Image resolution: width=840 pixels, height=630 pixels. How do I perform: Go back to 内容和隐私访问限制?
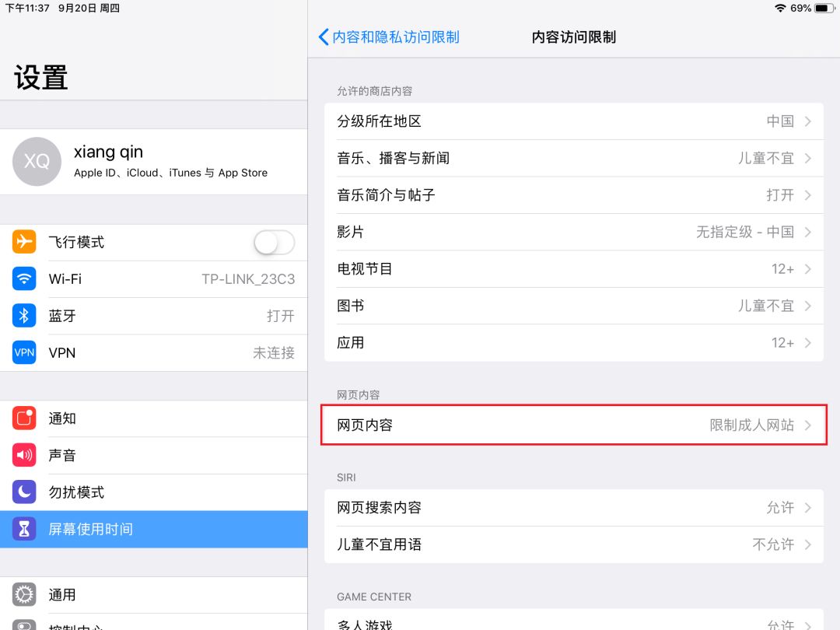388,37
